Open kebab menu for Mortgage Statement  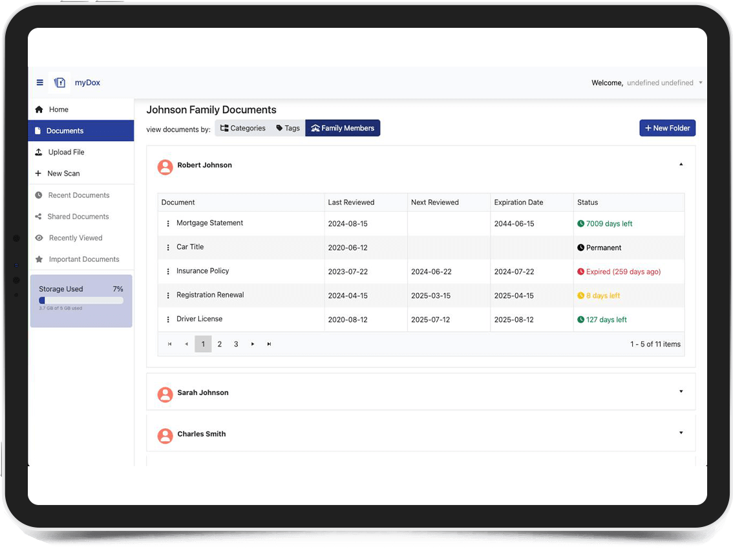click(168, 224)
